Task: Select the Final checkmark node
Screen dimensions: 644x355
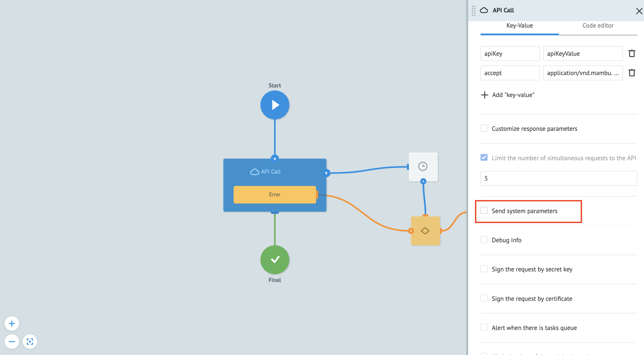Action: (275, 260)
